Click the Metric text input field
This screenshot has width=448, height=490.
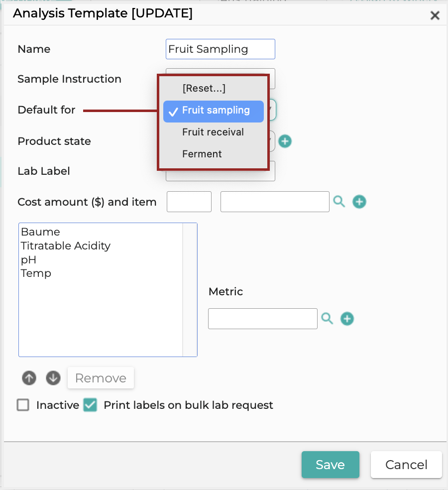pyautogui.click(x=263, y=319)
